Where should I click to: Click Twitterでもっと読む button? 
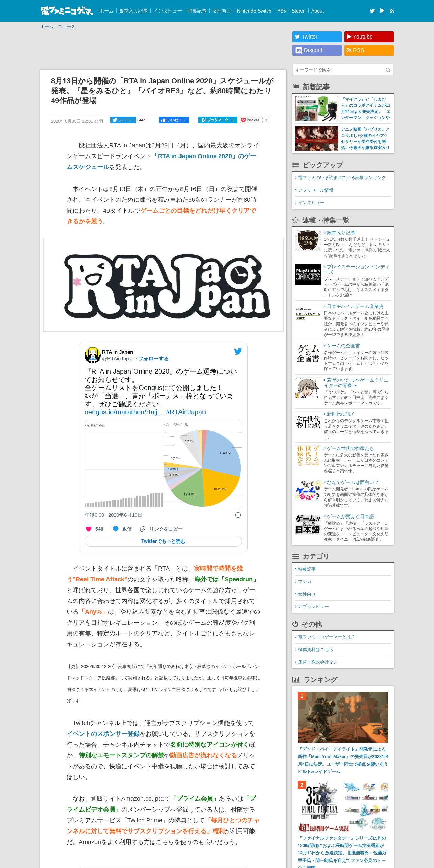(x=163, y=541)
